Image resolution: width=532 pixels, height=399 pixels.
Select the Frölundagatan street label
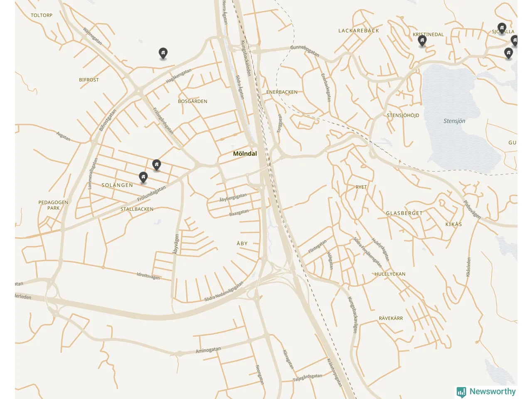pos(152,194)
